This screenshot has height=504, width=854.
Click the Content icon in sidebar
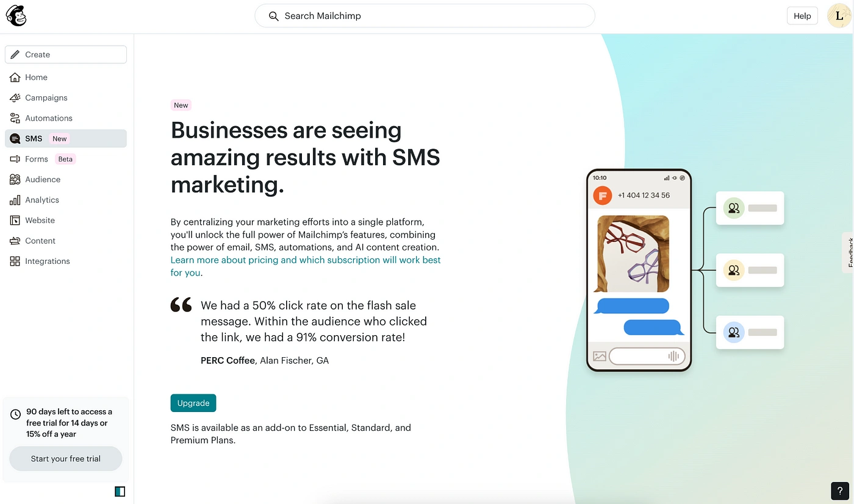pos(15,241)
